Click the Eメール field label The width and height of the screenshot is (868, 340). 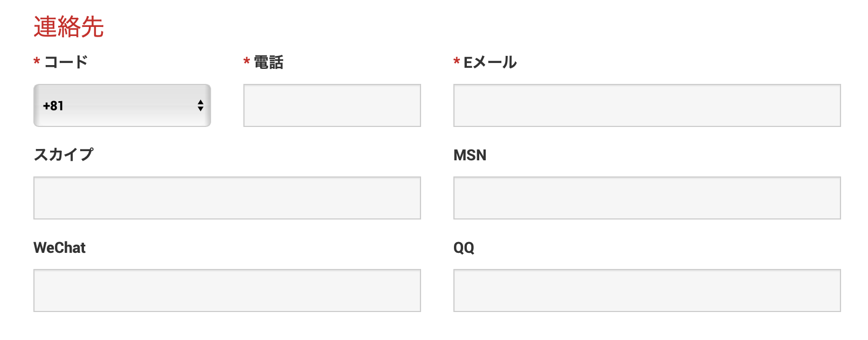490,62
